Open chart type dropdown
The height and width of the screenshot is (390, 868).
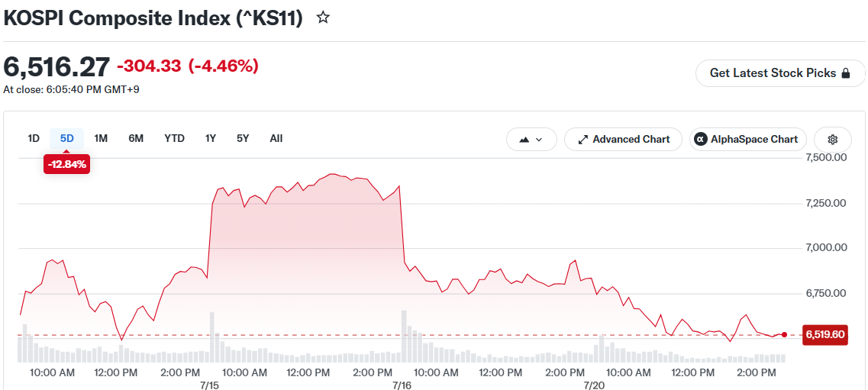click(x=531, y=140)
